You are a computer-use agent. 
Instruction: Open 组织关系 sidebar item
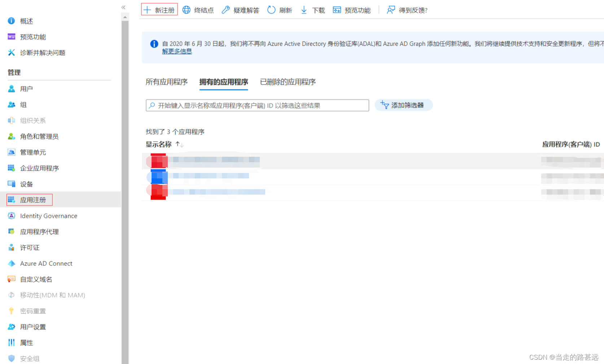27,120
